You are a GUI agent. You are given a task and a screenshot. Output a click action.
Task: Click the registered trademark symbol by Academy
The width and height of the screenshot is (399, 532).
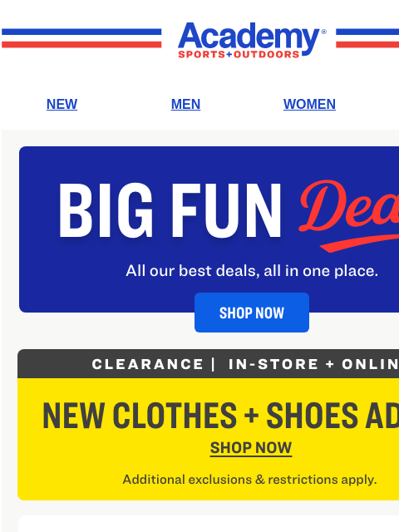(323, 32)
